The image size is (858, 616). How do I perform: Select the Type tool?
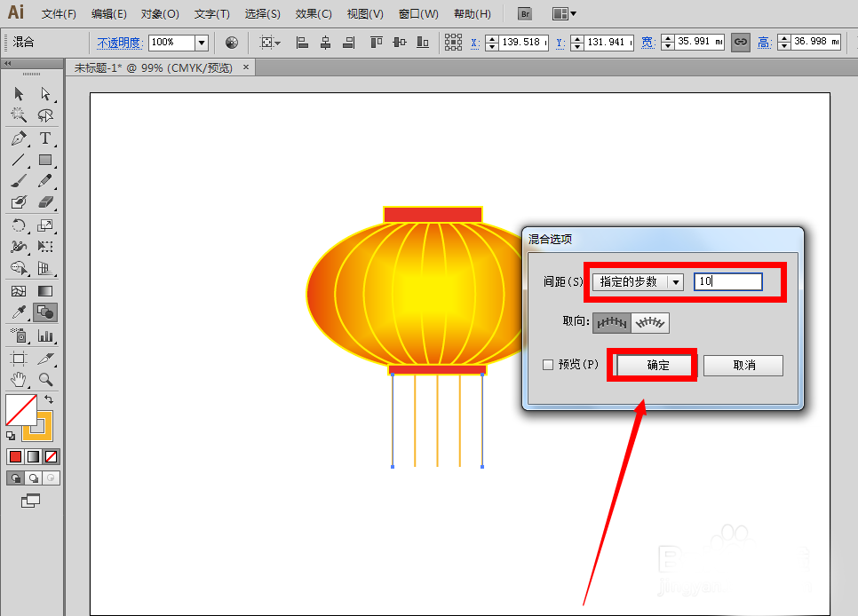coord(45,138)
